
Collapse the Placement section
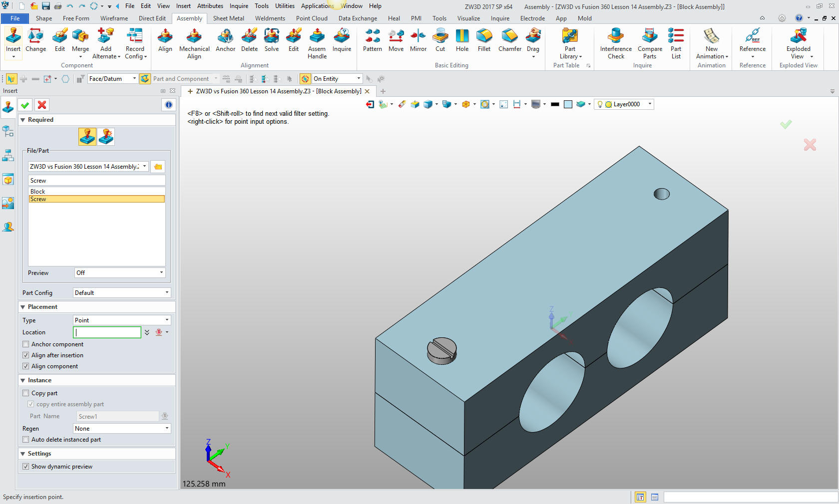click(x=23, y=307)
